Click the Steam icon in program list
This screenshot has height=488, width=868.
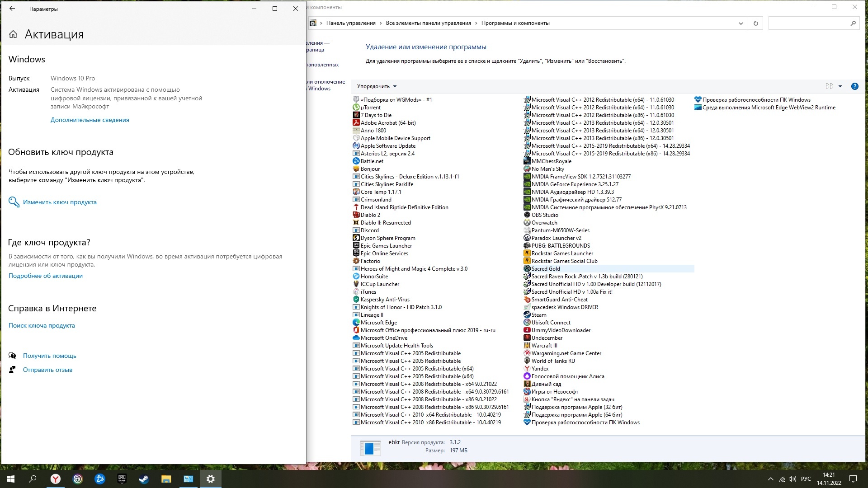[x=527, y=315]
